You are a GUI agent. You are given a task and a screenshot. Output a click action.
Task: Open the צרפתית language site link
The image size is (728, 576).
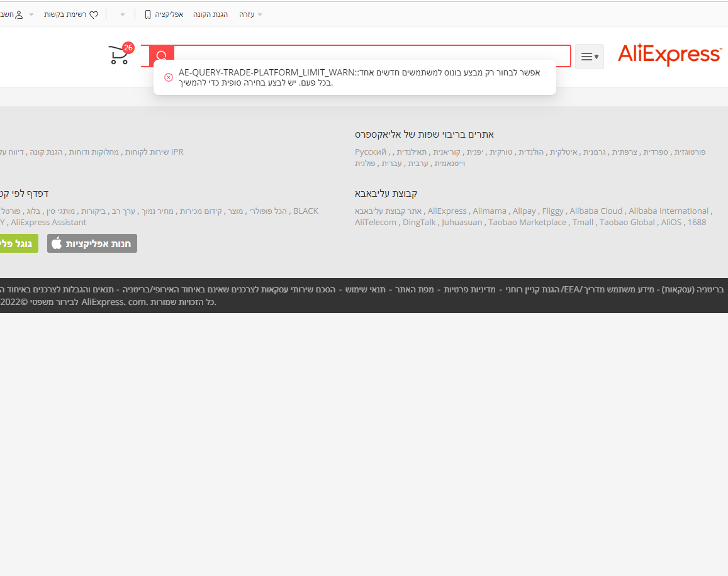pyautogui.click(x=624, y=152)
